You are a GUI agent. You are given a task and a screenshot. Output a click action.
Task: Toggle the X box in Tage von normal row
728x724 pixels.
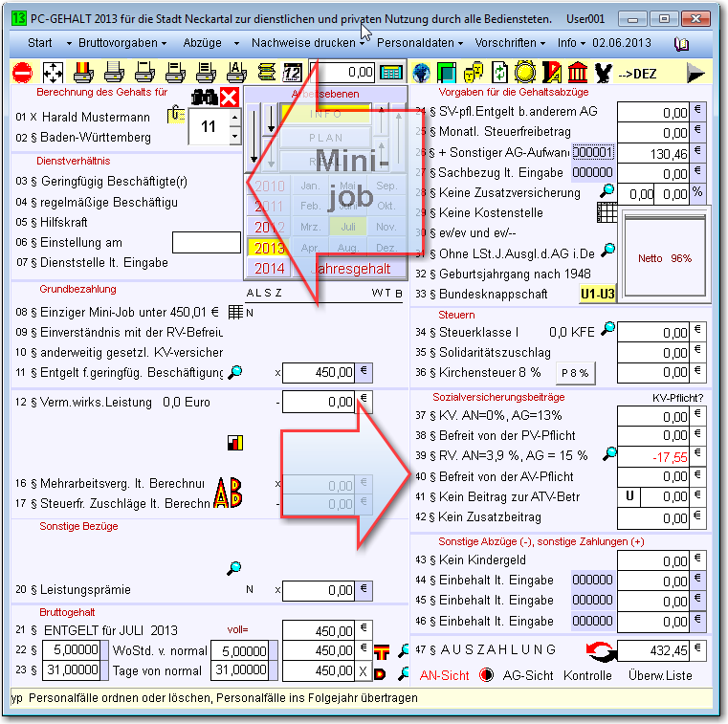[x=364, y=671]
